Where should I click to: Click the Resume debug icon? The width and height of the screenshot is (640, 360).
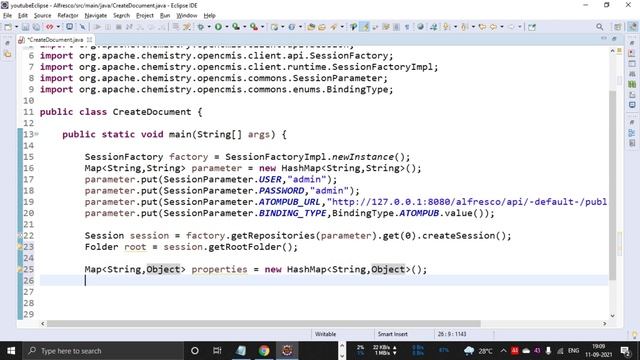[x=98, y=27]
